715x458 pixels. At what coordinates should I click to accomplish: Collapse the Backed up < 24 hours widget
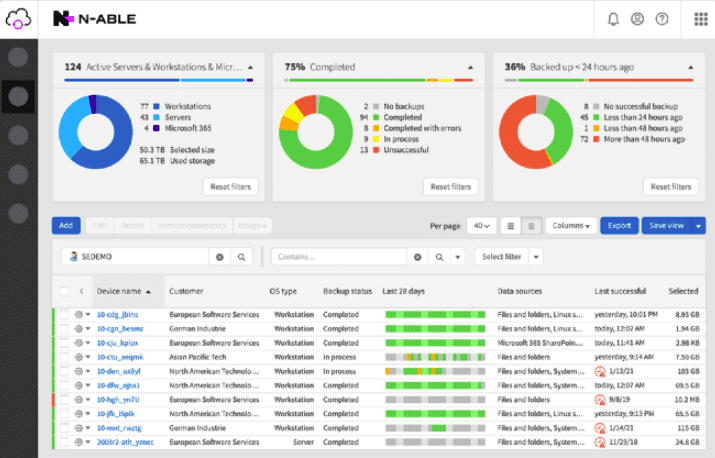tap(691, 67)
